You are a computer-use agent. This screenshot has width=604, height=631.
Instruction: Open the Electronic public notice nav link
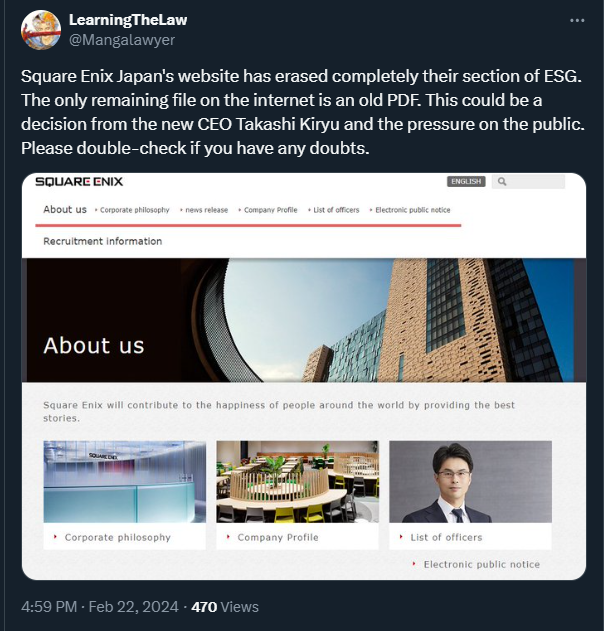point(412,210)
